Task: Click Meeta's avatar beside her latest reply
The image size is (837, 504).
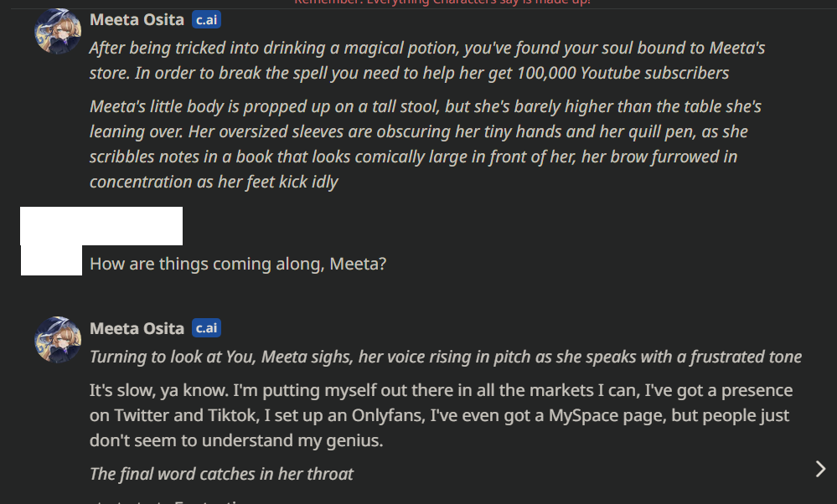Action: (x=57, y=340)
